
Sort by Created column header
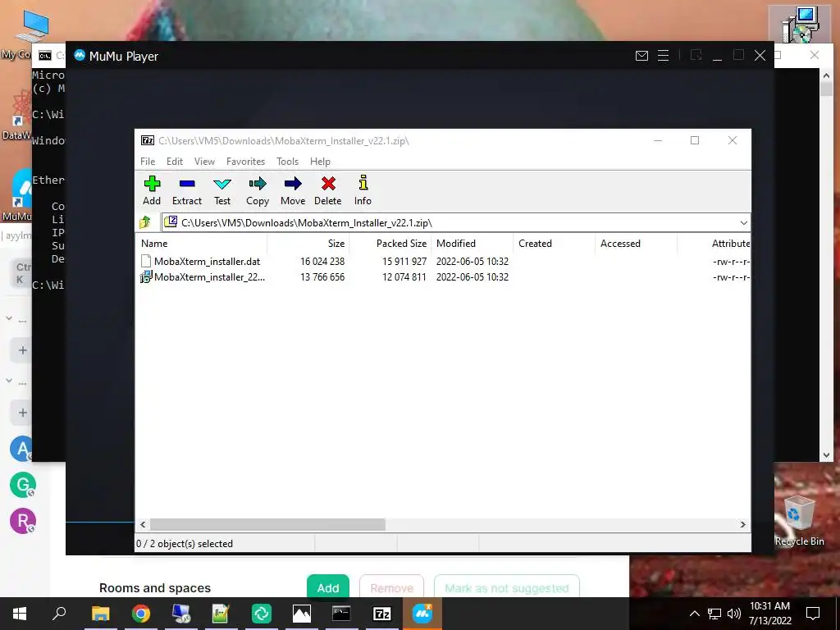(x=554, y=243)
